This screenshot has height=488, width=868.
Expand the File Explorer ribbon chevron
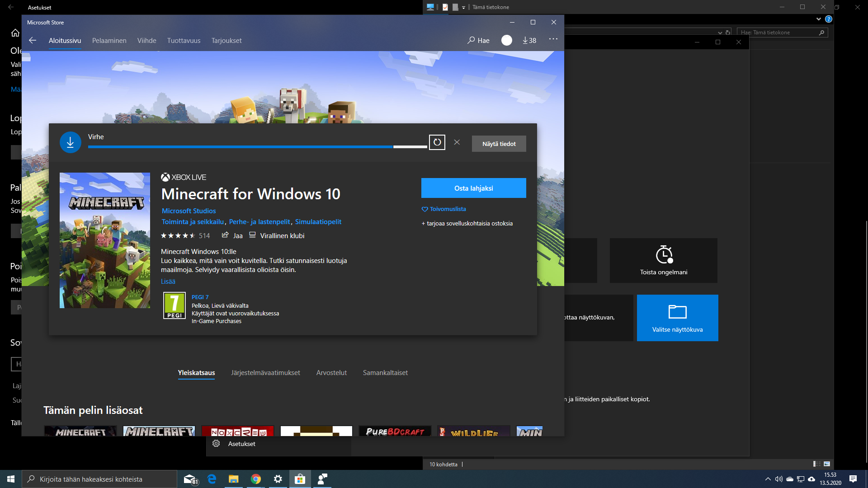coord(818,19)
